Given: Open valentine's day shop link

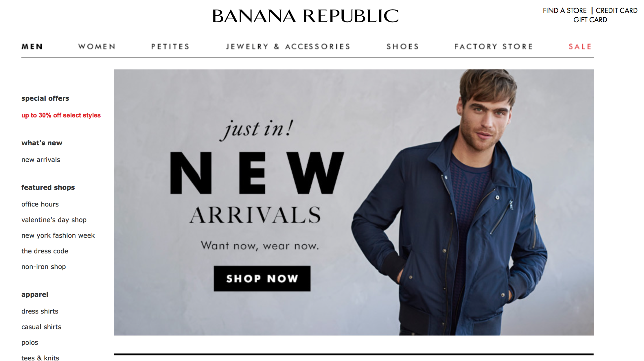Looking at the screenshot, I should pyautogui.click(x=54, y=220).
